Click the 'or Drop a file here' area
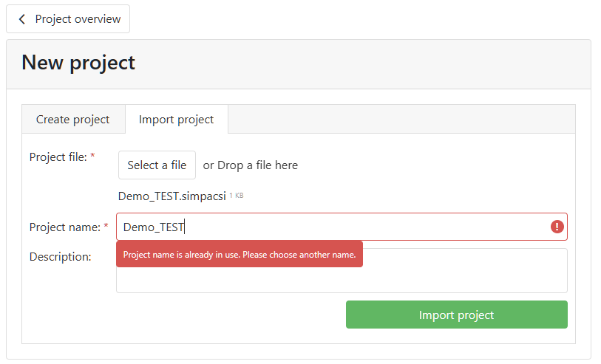Image resolution: width=601 pixels, height=364 pixels. (x=251, y=165)
